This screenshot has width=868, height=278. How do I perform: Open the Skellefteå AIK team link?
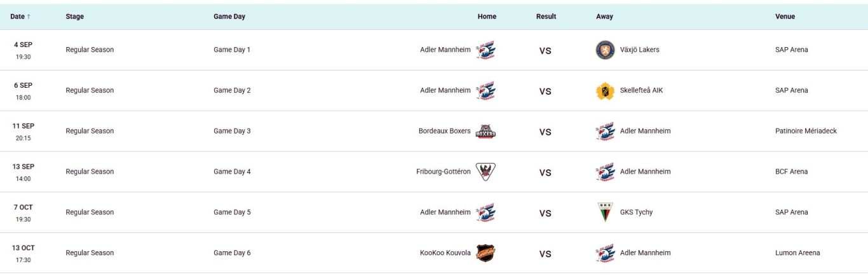pyautogui.click(x=641, y=90)
